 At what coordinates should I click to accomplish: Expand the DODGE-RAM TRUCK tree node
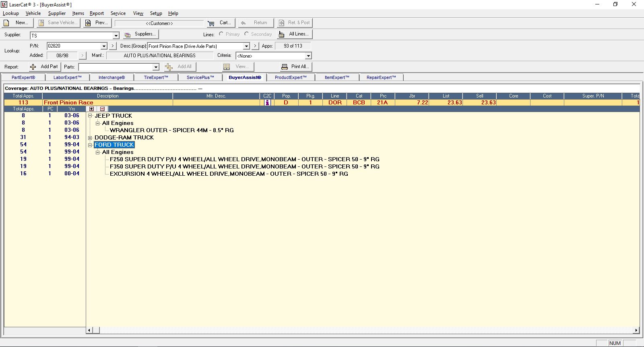[x=90, y=137]
